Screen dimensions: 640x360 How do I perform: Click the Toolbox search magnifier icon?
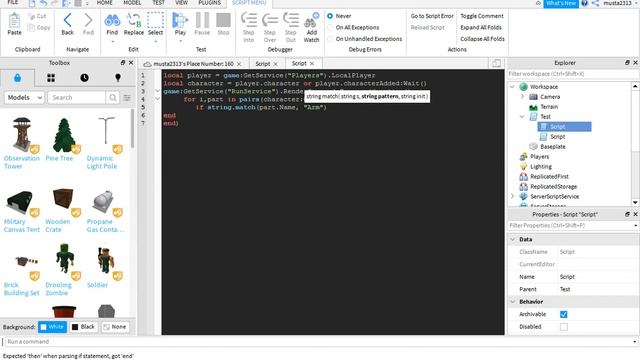click(113, 98)
